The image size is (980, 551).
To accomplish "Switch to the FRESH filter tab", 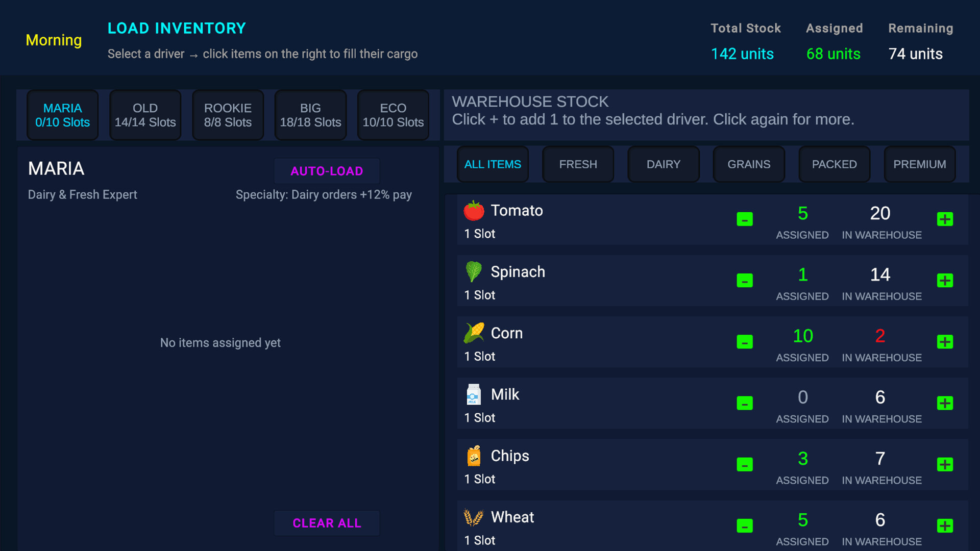I will tap(578, 164).
